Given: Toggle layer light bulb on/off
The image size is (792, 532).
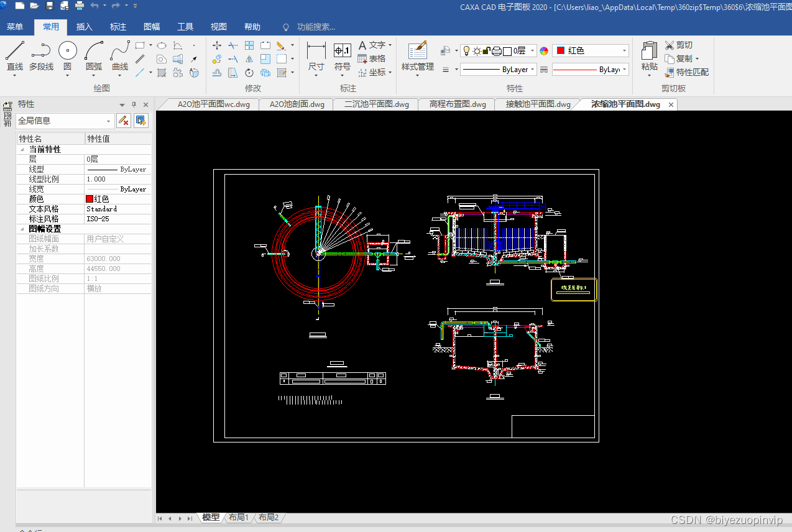Looking at the screenshot, I should point(466,51).
